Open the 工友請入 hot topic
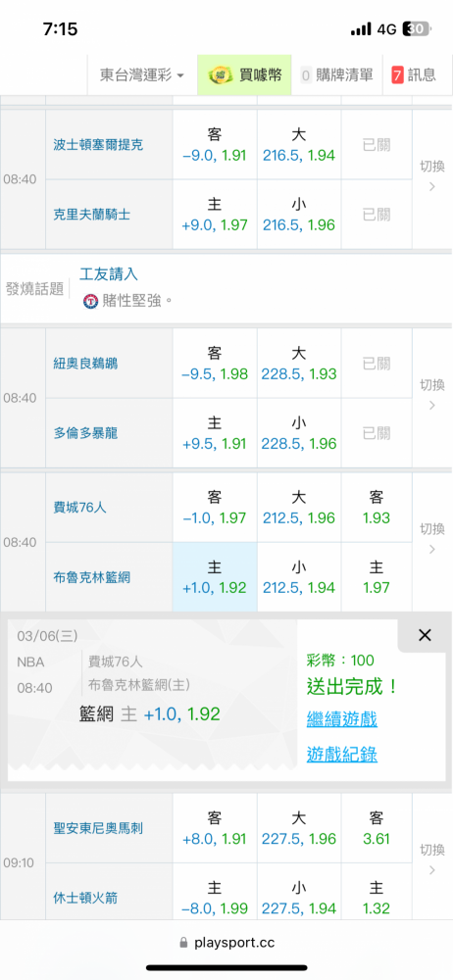 (x=109, y=274)
